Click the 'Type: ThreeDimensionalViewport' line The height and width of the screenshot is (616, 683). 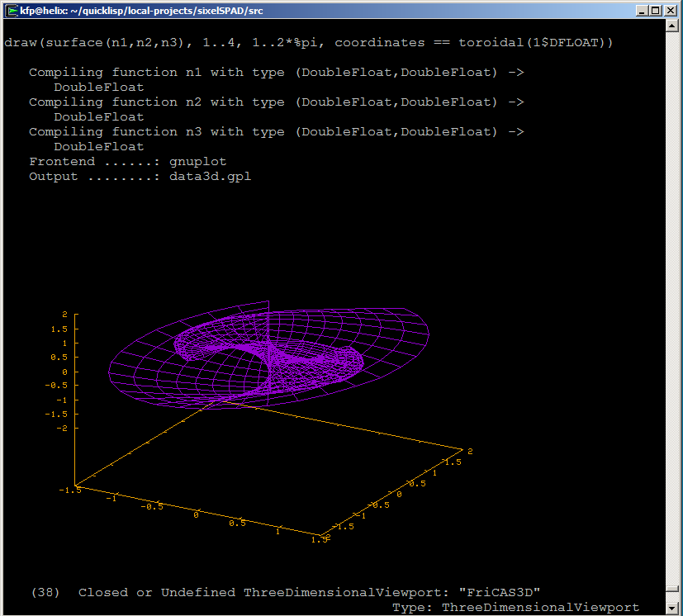[x=515, y=608]
